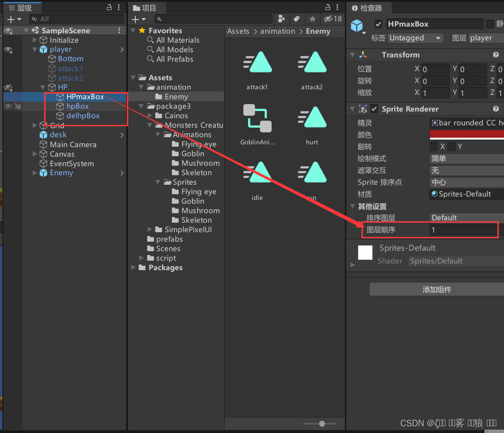Click the Favorites star icon in tree
This screenshot has width=504, height=433.
coord(142,30)
